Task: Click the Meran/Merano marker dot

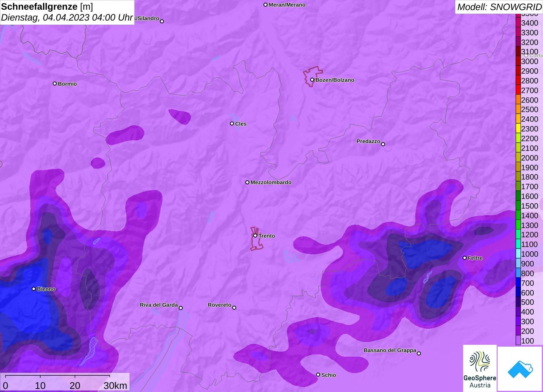Action: pos(265,5)
